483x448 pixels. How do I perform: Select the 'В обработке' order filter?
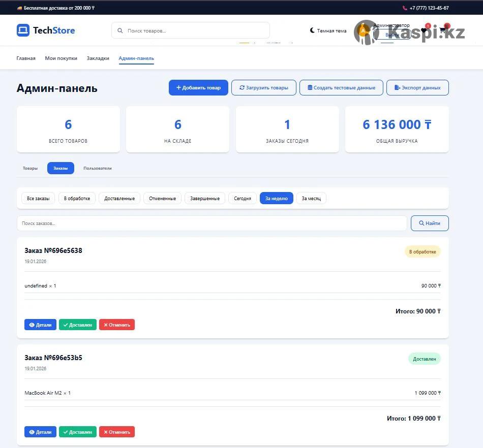[77, 198]
